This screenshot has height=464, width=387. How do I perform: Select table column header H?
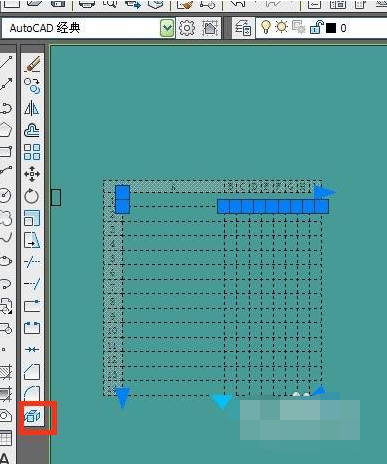[303, 187]
